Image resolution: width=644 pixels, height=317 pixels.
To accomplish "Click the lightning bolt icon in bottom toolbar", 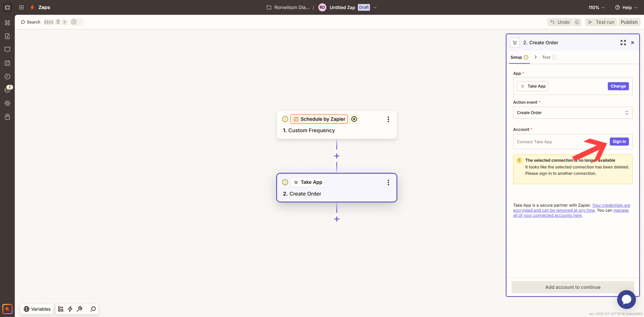I will coord(70,309).
